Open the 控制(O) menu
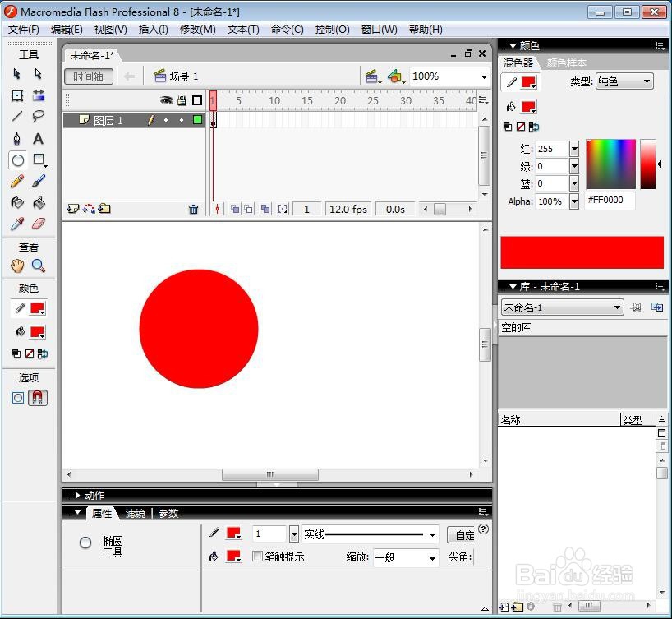The width and height of the screenshot is (672, 619). [x=332, y=30]
